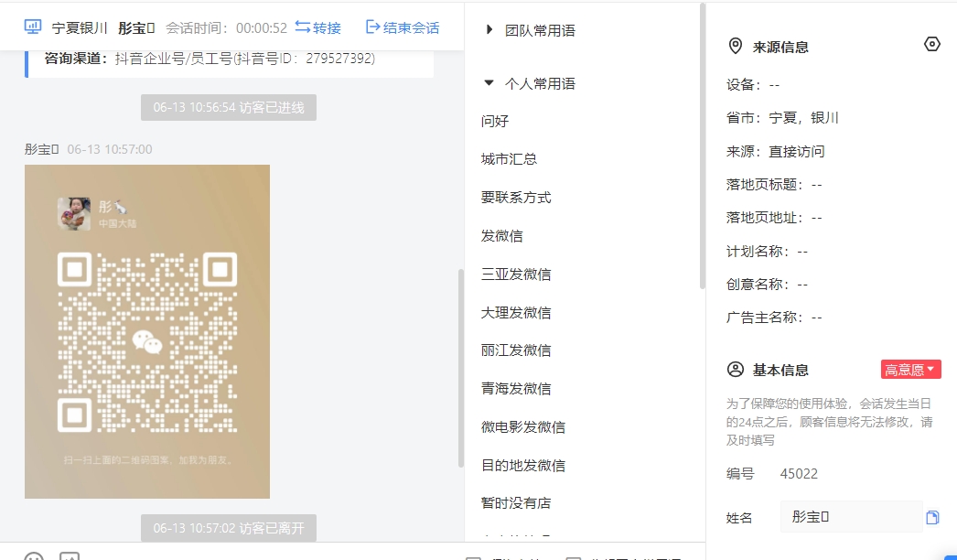Select the 丽江发微信 quick phrase
The image size is (957, 560).
pos(516,350)
